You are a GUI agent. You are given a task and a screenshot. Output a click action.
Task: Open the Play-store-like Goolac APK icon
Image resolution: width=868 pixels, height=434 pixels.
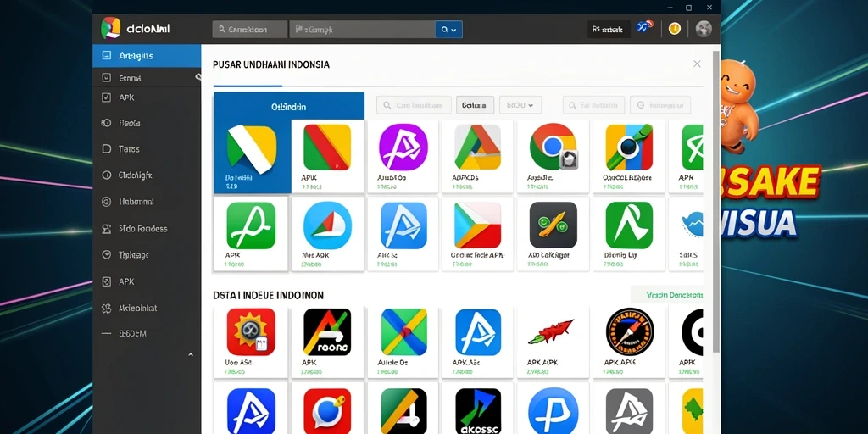click(x=478, y=225)
